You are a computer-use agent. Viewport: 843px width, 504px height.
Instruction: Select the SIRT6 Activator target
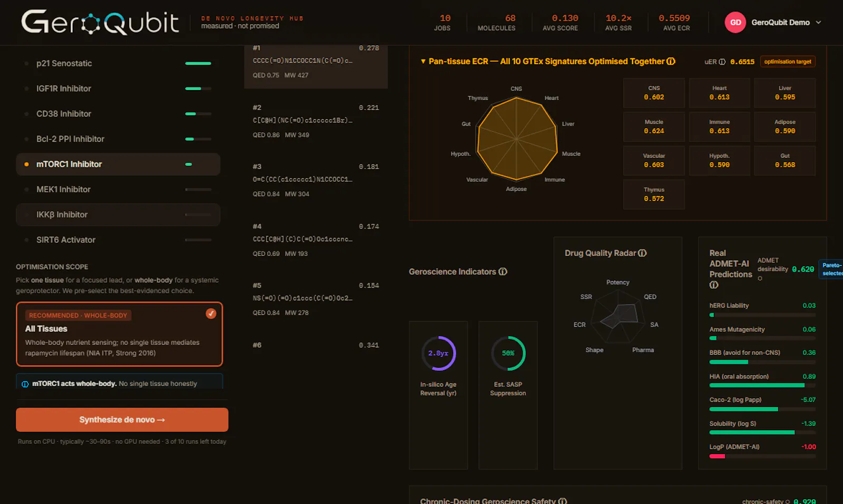(118, 240)
